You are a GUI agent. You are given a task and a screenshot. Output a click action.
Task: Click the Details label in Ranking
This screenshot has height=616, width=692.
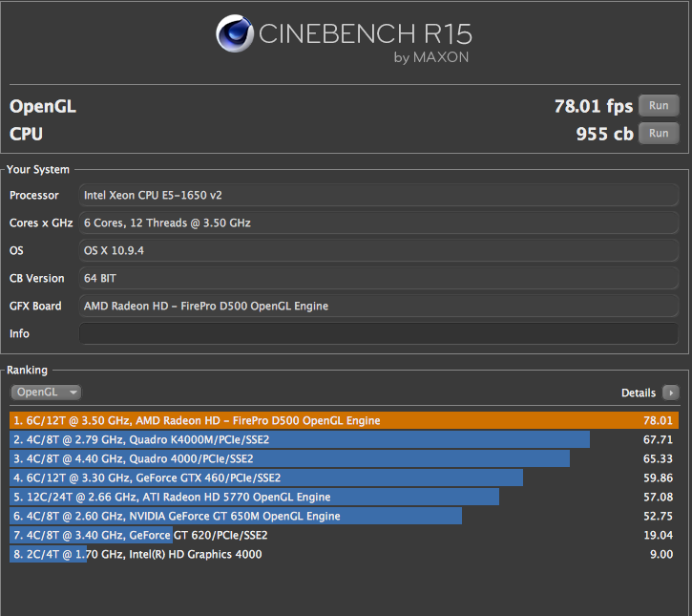click(639, 393)
